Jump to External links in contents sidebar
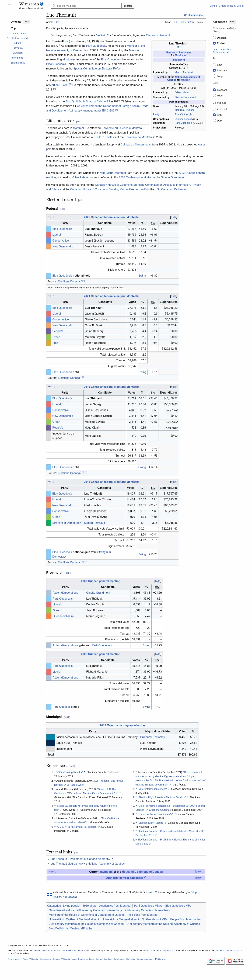This screenshot has height=980, width=252. pyautogui.click(x=18, y=63)
